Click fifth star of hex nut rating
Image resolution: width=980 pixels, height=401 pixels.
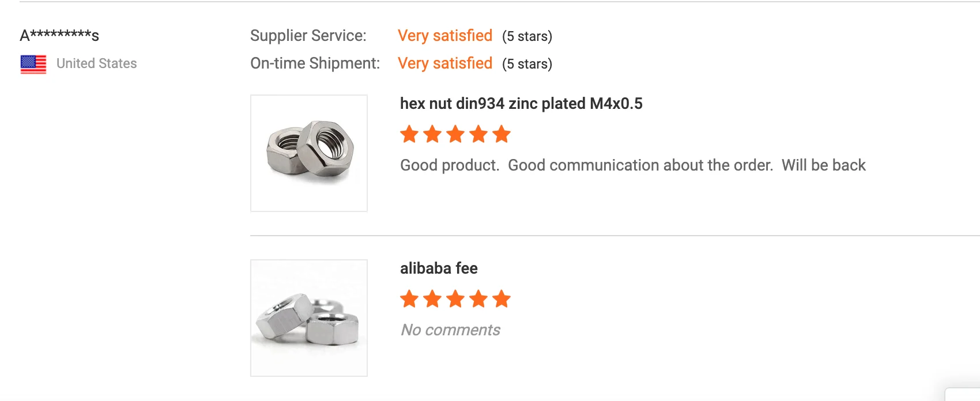click(x=502, y=134)
